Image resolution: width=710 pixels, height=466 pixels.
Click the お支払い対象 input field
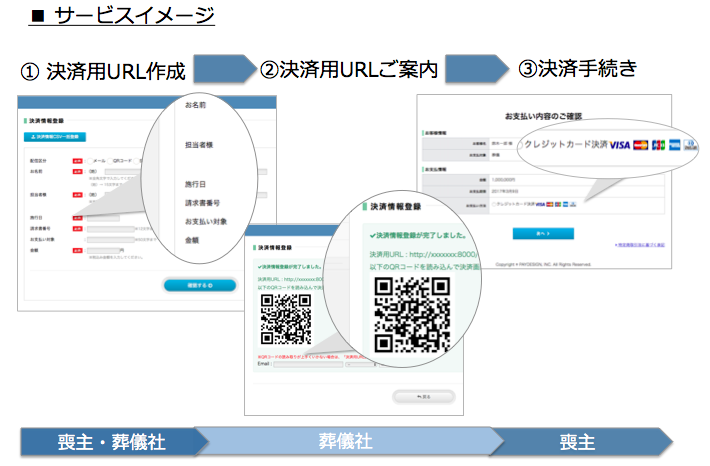[111, 240]
